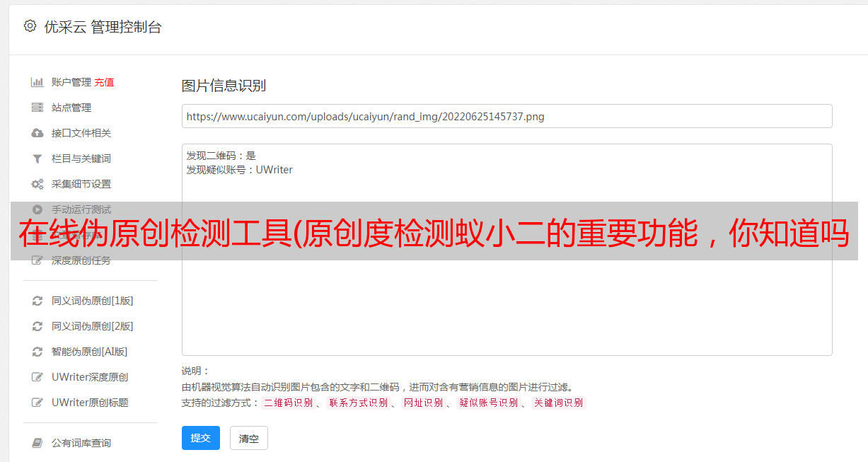The height and width of the screenshot is (462, 868).
Task: Open 公有词库查询 in the sidebar
Action: pos(81,443)
